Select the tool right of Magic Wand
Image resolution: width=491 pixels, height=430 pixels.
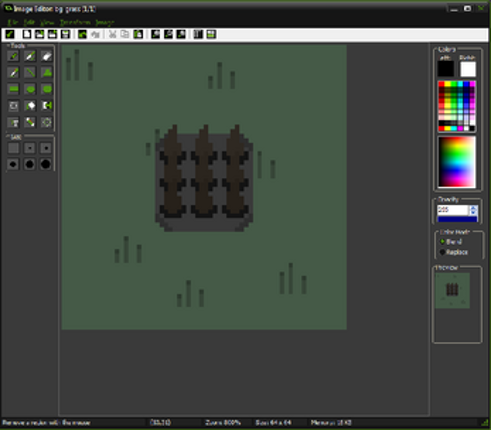tap(47, 106)
